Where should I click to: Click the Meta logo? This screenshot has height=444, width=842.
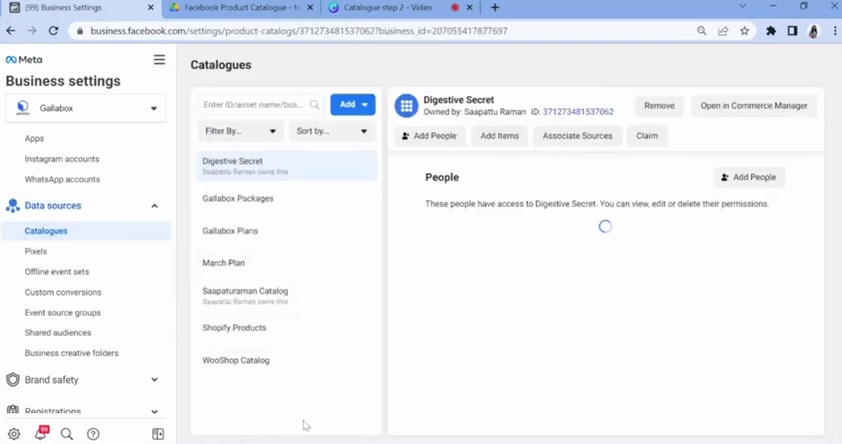tap(24, 60)
